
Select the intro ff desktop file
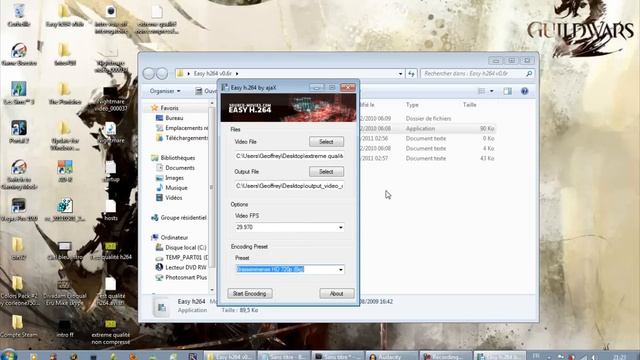64,329
